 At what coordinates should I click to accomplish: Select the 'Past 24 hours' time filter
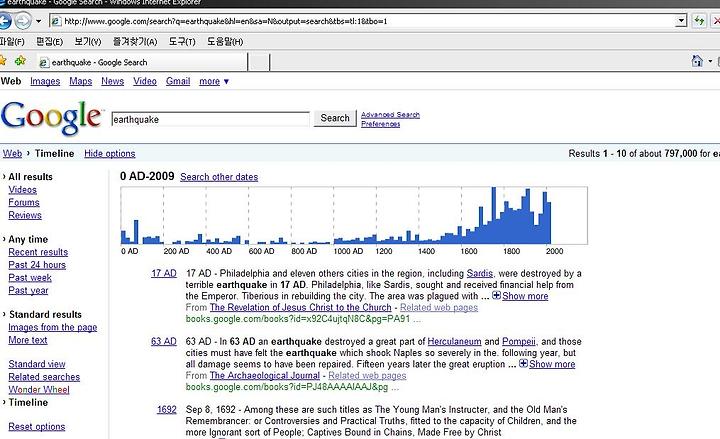coord(37,265)
